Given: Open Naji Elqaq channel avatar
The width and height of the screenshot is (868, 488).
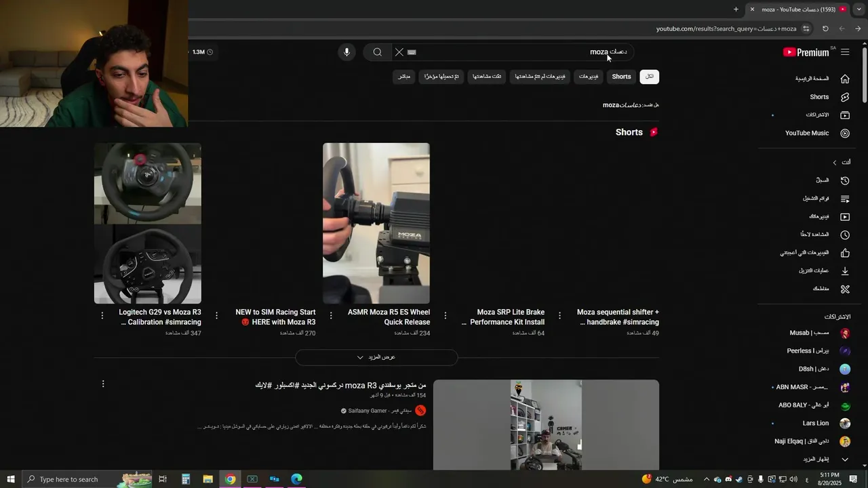Looking at the screenshot, I should click(x=845, y=442).
